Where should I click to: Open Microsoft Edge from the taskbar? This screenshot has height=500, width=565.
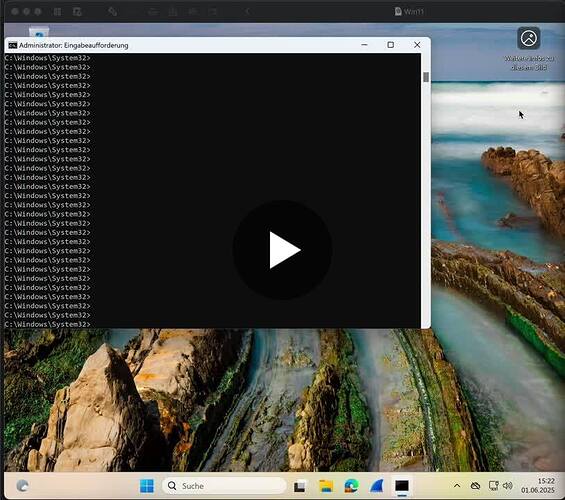click(x=351, y=486)
